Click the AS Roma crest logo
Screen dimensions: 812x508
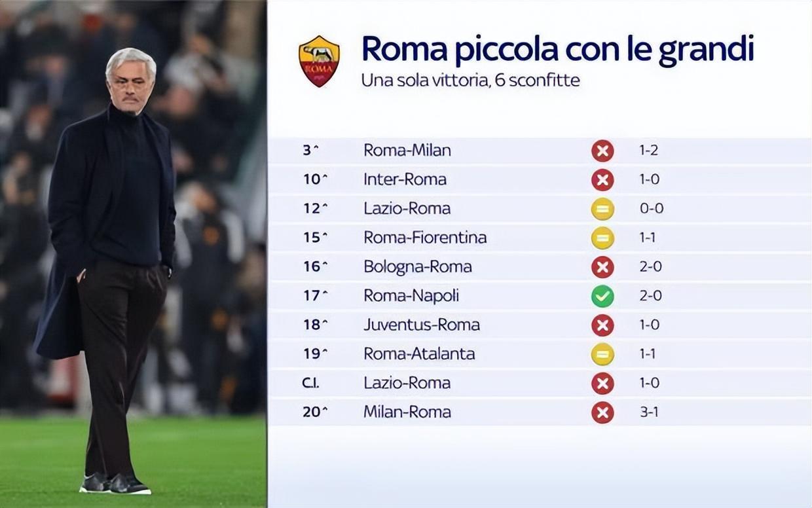(319, 61)
